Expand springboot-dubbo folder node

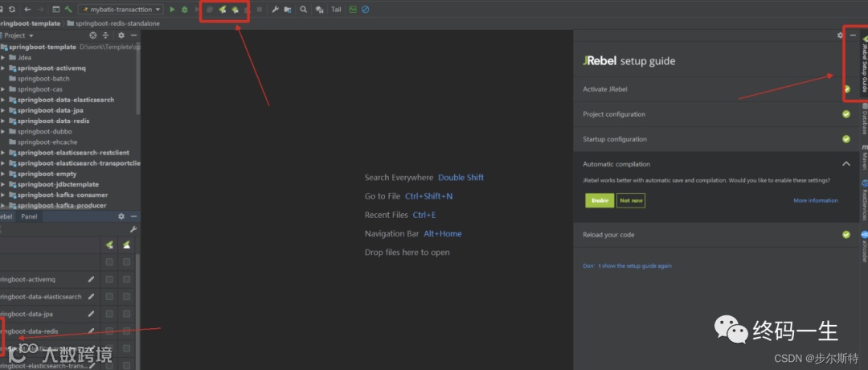point(2,131)
